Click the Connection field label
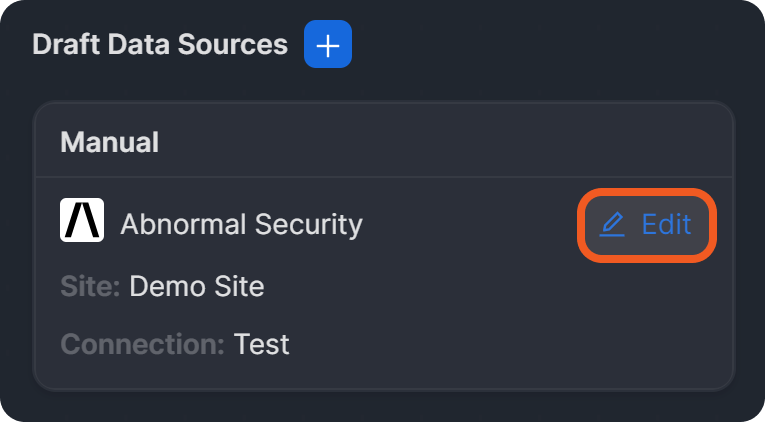765x422 pixels. pos(142,345)
